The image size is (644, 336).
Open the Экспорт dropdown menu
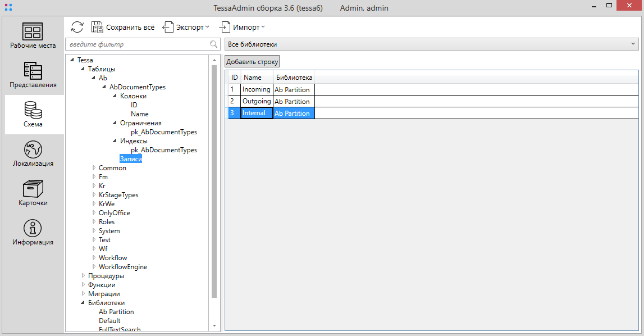(186, 27)
